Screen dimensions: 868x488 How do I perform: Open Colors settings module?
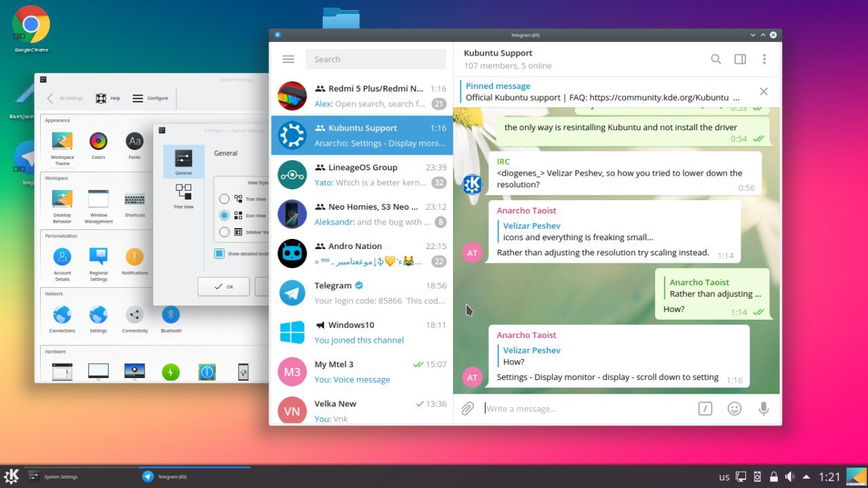click(98, 145)
